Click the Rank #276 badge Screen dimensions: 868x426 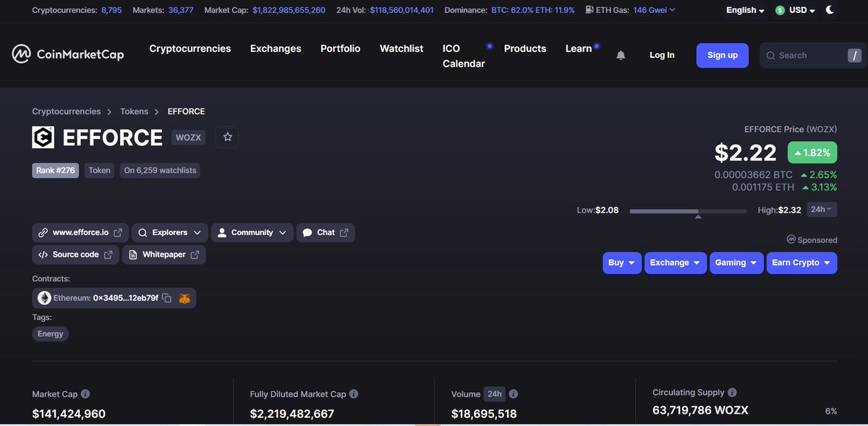coord(56,171)
